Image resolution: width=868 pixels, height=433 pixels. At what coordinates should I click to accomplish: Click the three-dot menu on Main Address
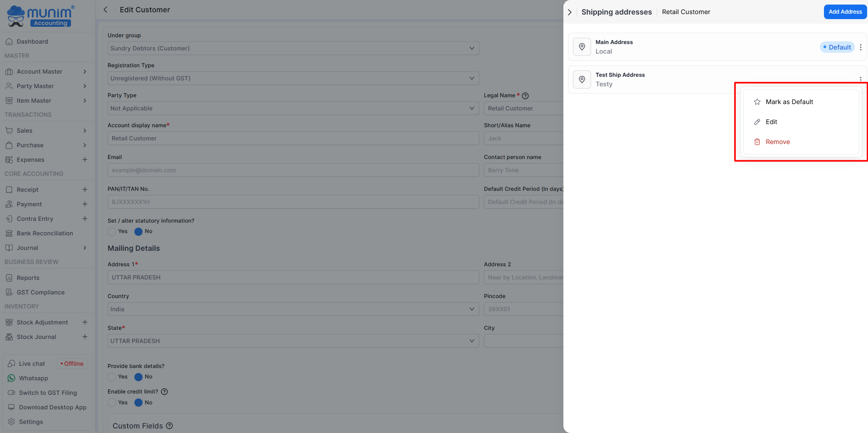coord(860,47)
